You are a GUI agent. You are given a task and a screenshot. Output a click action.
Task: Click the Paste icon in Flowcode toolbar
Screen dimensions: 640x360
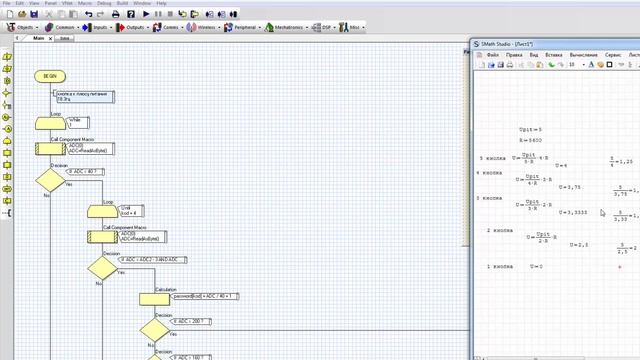pyautogui.click(x=73, y=14)
